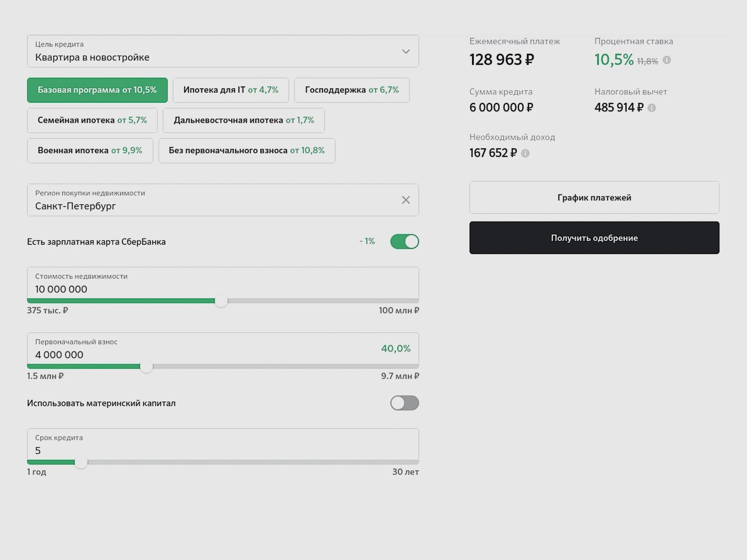Click info icon beside tax deduction amount
The height and width of the screenshot is (560, 747).
pyautogui.click(x=652, y=108)
